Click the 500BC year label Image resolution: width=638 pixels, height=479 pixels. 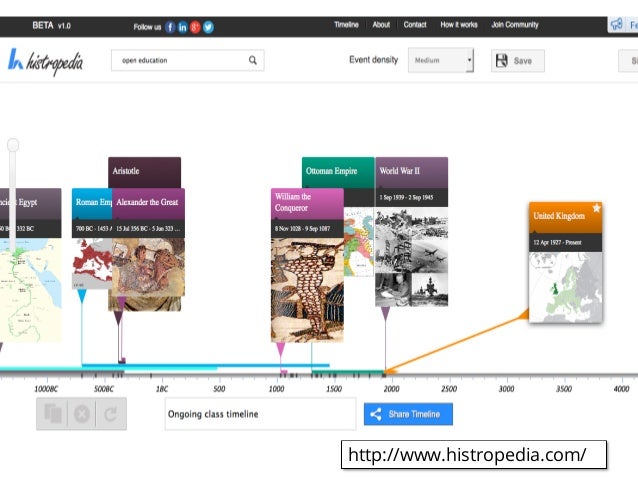104,389
